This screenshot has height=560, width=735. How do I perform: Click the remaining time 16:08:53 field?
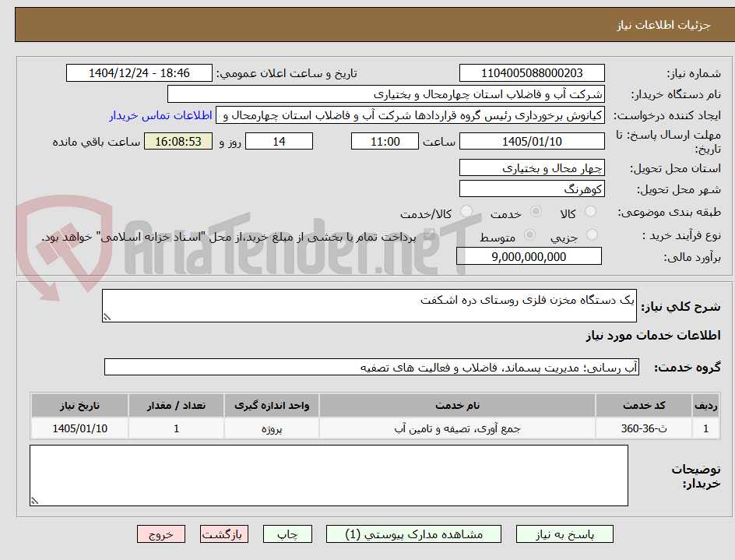tap(178, 141)
